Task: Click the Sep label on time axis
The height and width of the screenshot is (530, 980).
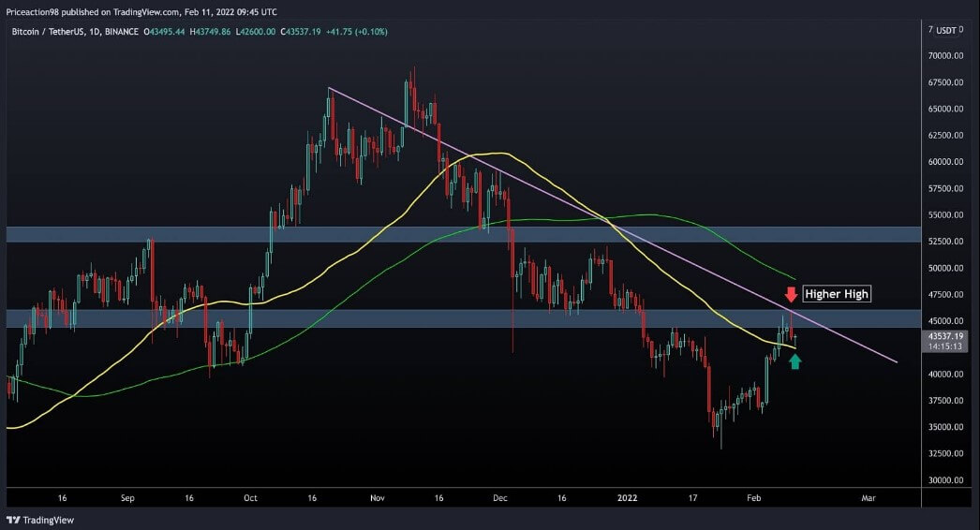Action: tap(127, 498)
